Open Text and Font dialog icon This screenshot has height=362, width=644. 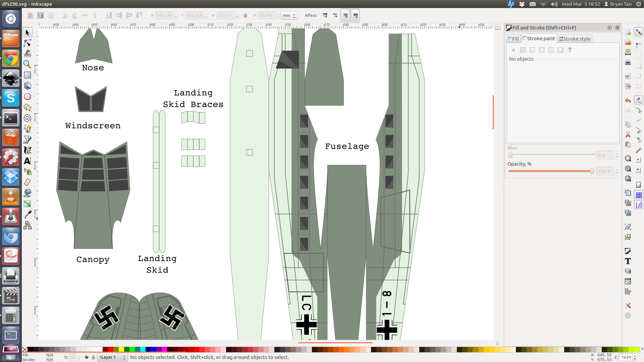tap(628, 261)
